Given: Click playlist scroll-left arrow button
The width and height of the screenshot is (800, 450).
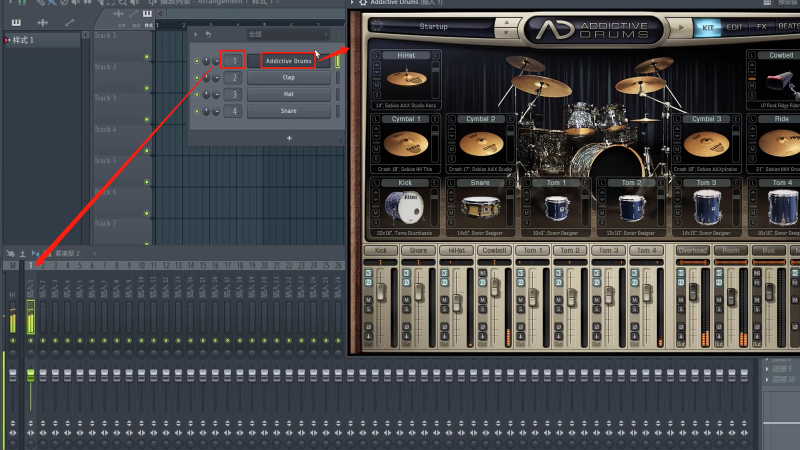Looking at the screenshot, I should [161, 14].
